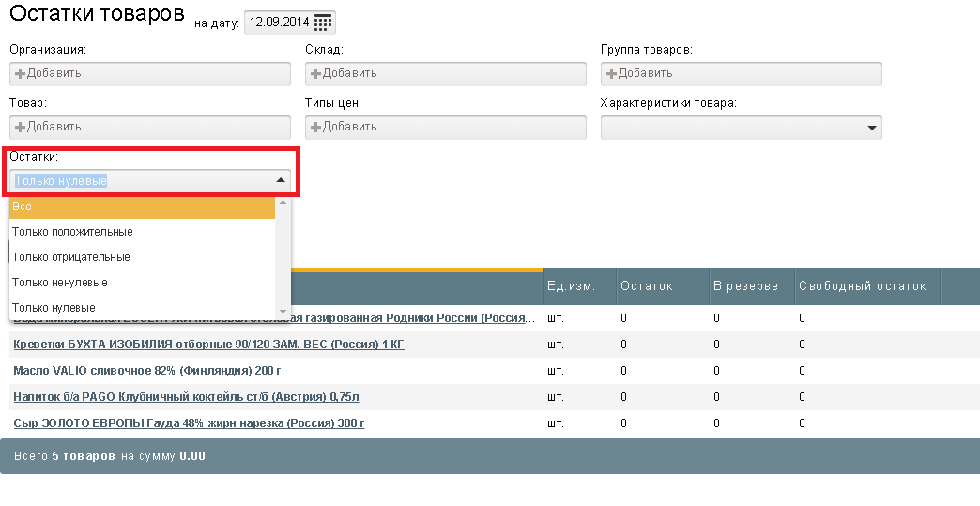This screenshot has width=980, height=506.
Task: Click dropdown list scroll down arrow
Action: 283,311
